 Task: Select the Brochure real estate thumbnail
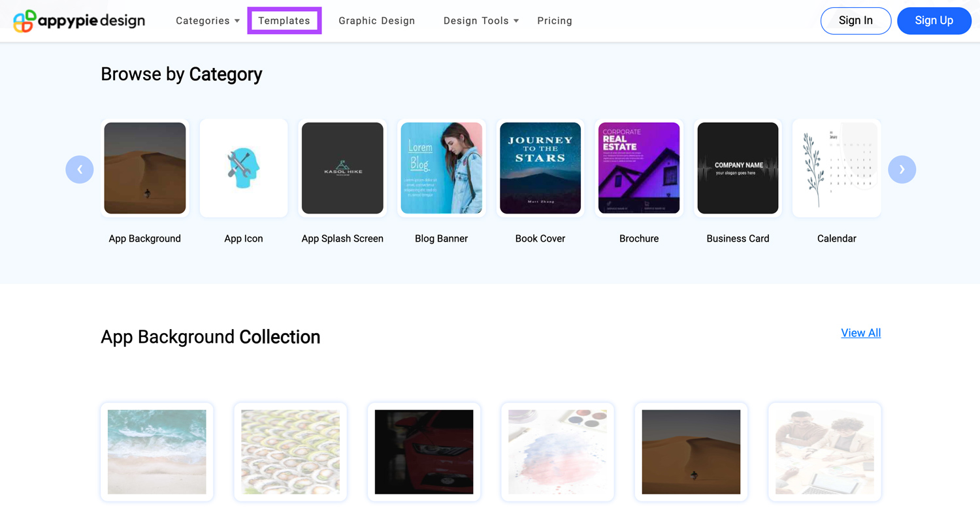tap(639, 168)
